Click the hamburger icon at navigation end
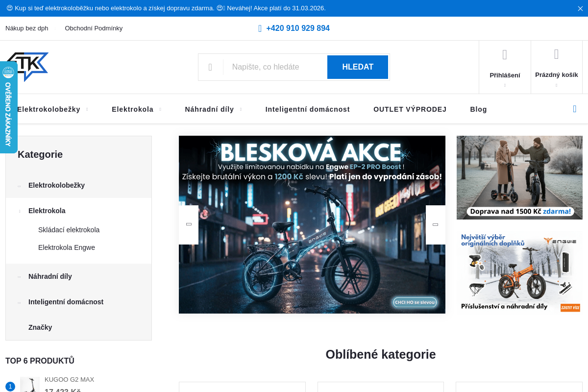The height and width of the screenshot is (392, 588). [x=574, y=109]
